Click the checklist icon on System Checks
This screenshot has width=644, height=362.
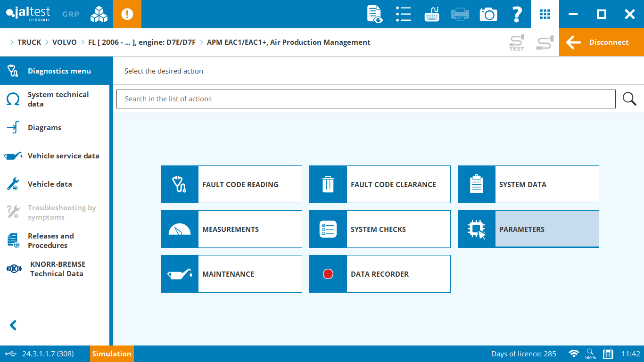pos(328,229)
